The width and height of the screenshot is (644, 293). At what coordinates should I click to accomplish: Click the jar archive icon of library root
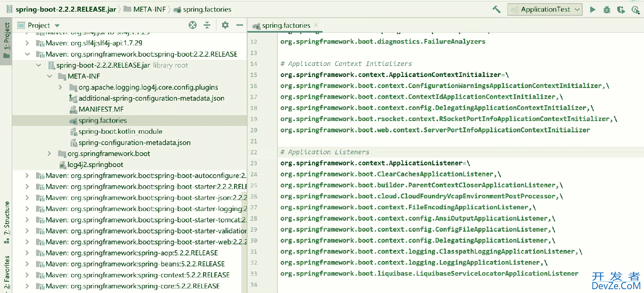tap(51, 65)
